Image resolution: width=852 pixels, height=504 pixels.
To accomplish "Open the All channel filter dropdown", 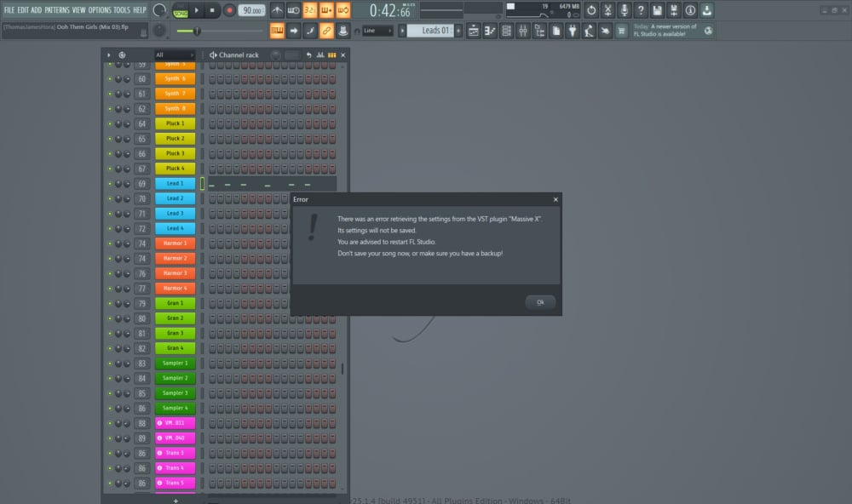I will coord(175,54).
